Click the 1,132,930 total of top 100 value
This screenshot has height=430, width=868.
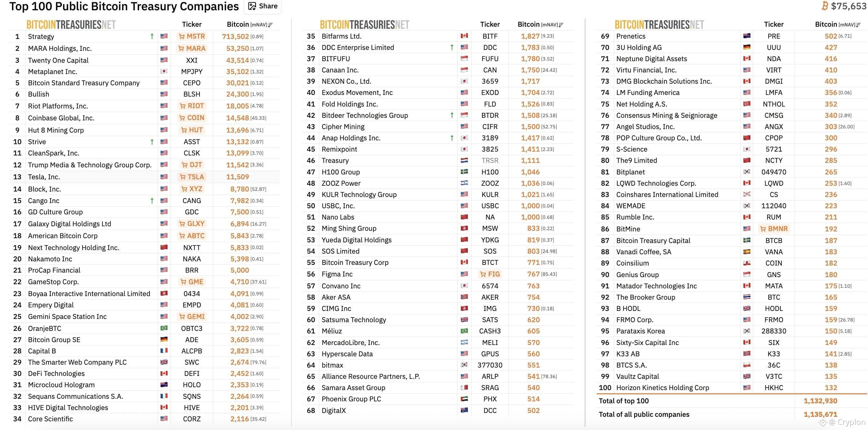click(x=820, y=401)
